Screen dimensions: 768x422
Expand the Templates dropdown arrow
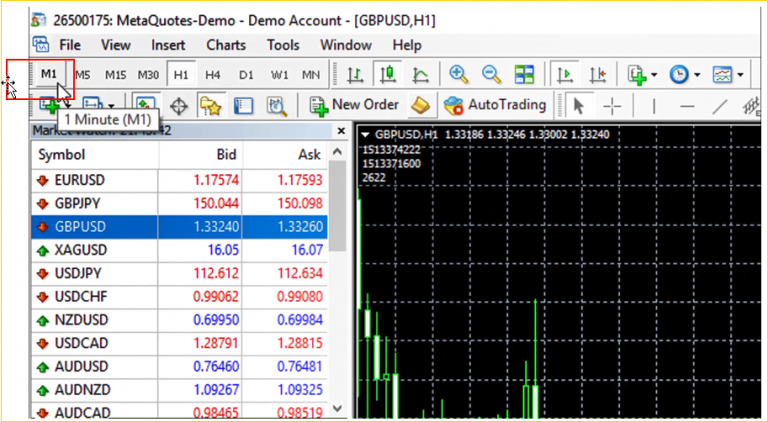(x=740, y=75)
